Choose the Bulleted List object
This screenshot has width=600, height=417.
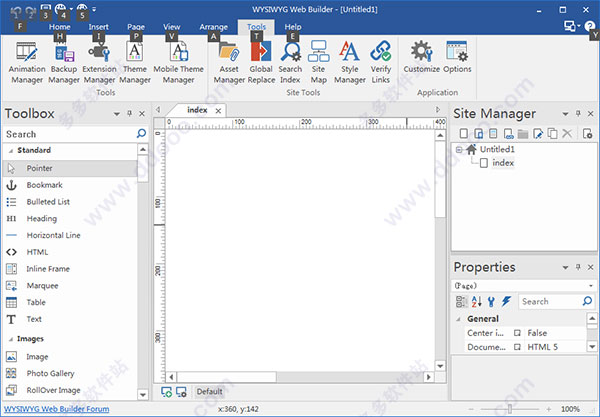point(70,202)
